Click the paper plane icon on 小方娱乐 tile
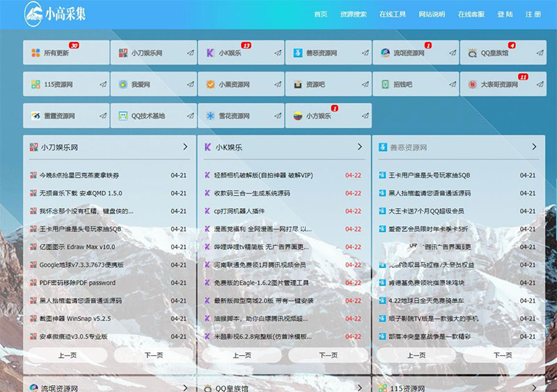557x392 pixels. 364,116
